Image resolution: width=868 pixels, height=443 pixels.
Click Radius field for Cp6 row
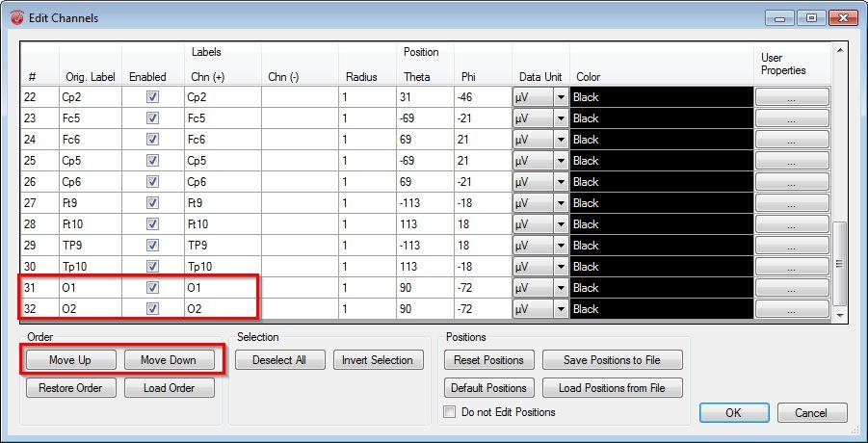(x=367, y=181)
